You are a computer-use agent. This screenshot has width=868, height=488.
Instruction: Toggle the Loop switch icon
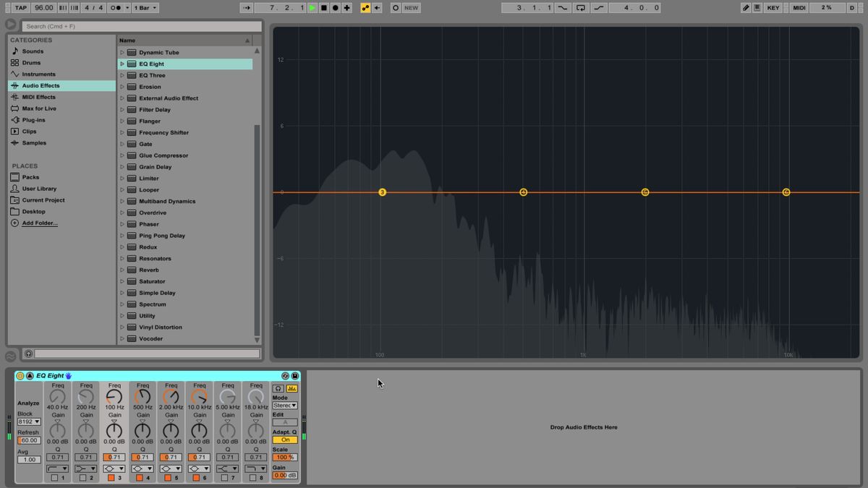(x=581, y=8)
